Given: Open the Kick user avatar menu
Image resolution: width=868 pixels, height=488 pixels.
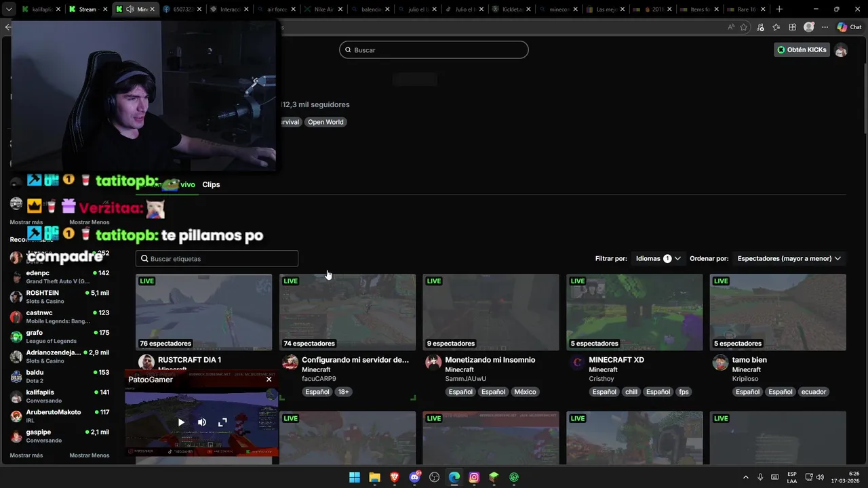Looking at the screenshot, I should pyautogui.click(x=841, y=50).
